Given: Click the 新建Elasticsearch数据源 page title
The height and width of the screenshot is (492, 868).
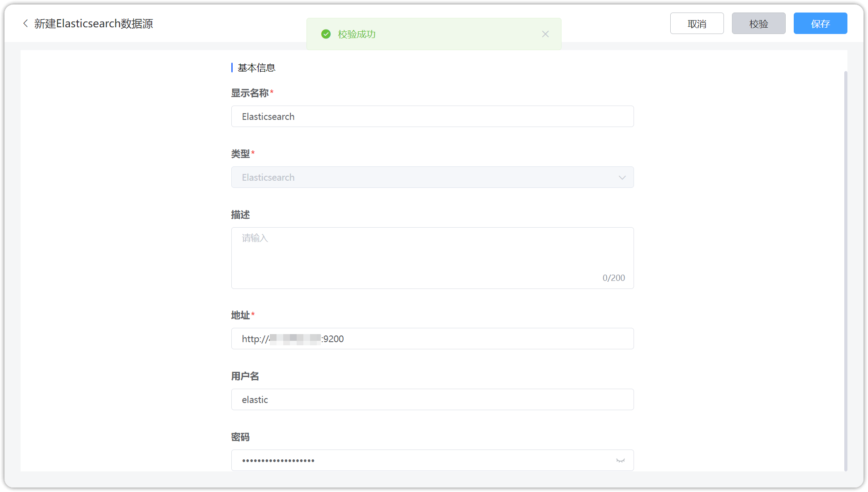Looking at the screenshot, I should click(94, 23).
